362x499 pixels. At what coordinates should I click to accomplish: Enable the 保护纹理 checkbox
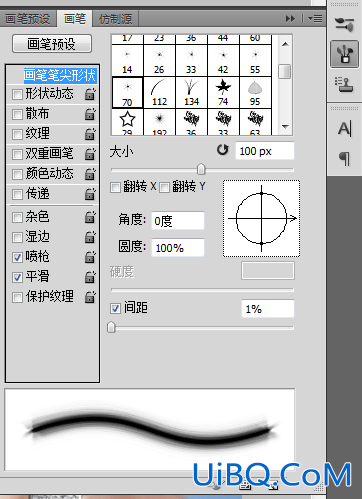(17, 297)
